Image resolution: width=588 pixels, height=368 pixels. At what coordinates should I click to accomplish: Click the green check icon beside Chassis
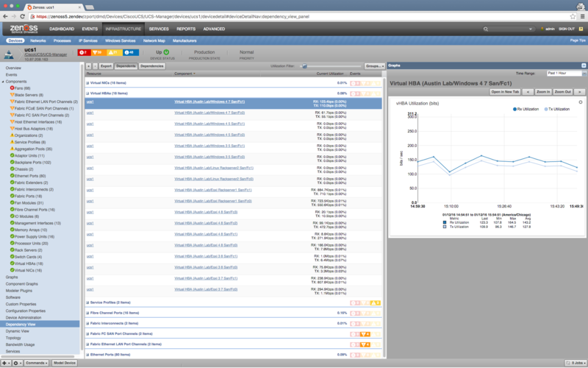(12, 169)
